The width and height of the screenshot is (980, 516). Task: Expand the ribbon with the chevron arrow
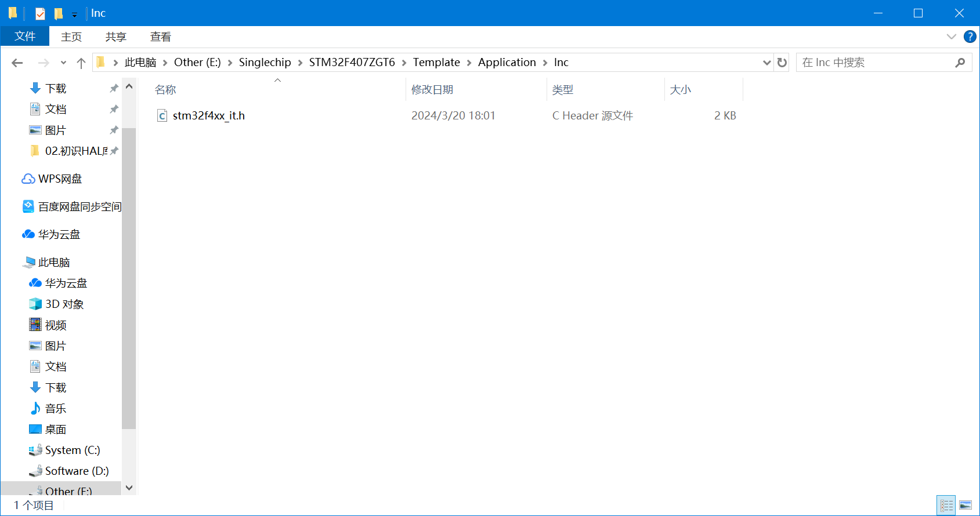click(951, 37)
